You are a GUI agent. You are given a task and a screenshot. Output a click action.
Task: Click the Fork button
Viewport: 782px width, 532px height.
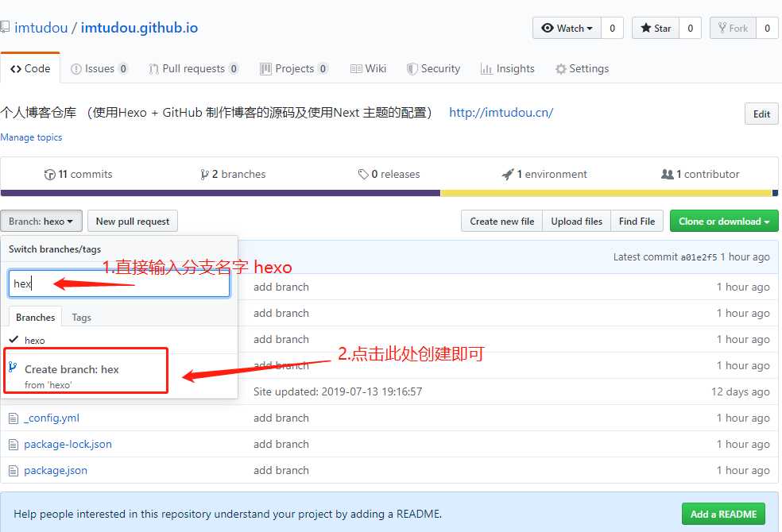coord(733,28)
